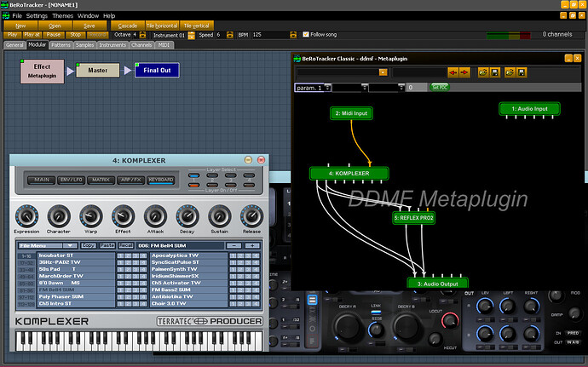Select the Incubator ST preset
Screen dimensions: 588x367
[76, 255]
